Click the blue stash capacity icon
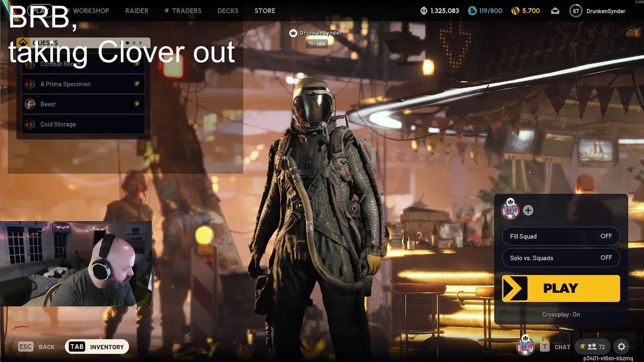 (x=472, y=11)
